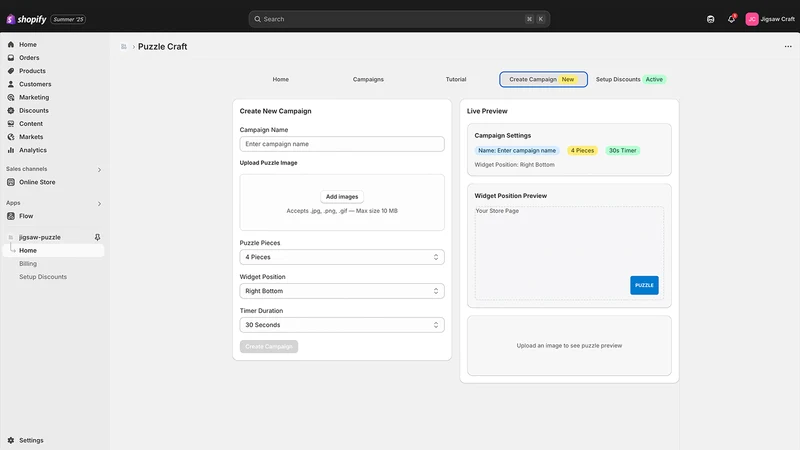
Task: Open the jigsaw-puzzle app entry
Action: coord(40,237)
